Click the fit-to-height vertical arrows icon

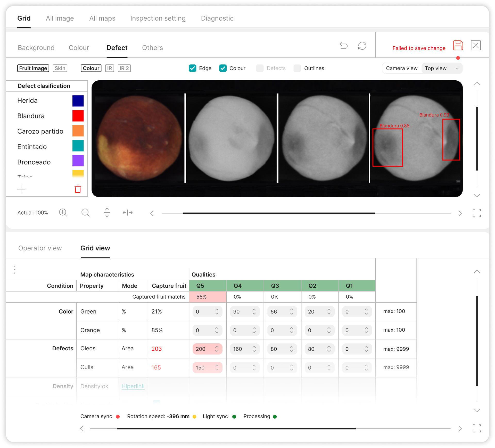coord(107,213)
